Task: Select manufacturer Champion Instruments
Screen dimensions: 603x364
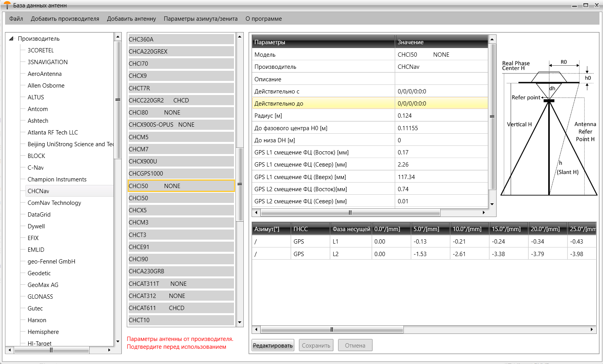Action: coord(57,179)
